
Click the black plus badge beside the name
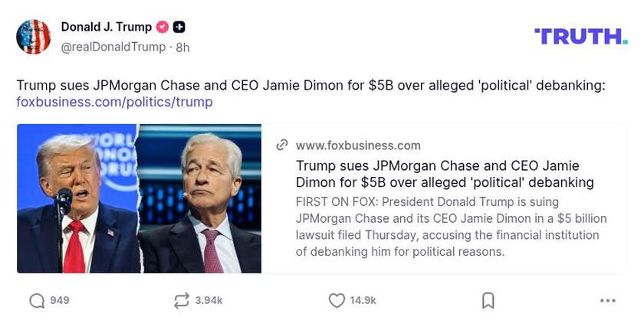coord(179,28)
